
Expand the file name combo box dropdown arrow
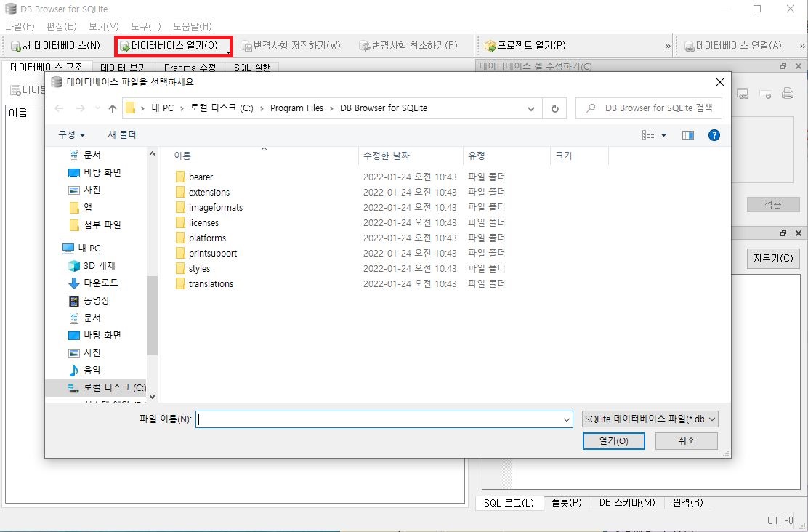coord(567,419)
